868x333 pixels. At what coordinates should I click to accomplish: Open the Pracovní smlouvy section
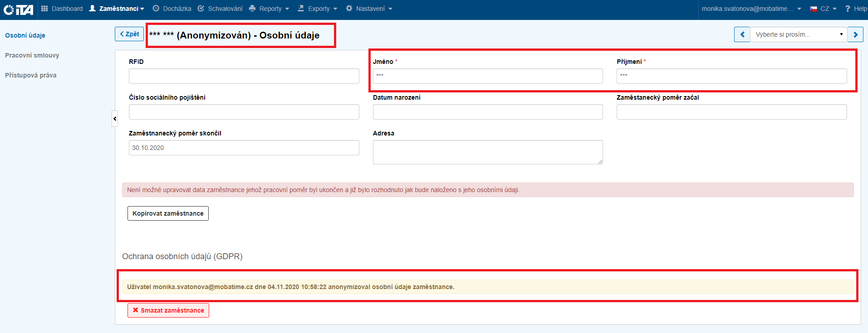pos(32,55)
